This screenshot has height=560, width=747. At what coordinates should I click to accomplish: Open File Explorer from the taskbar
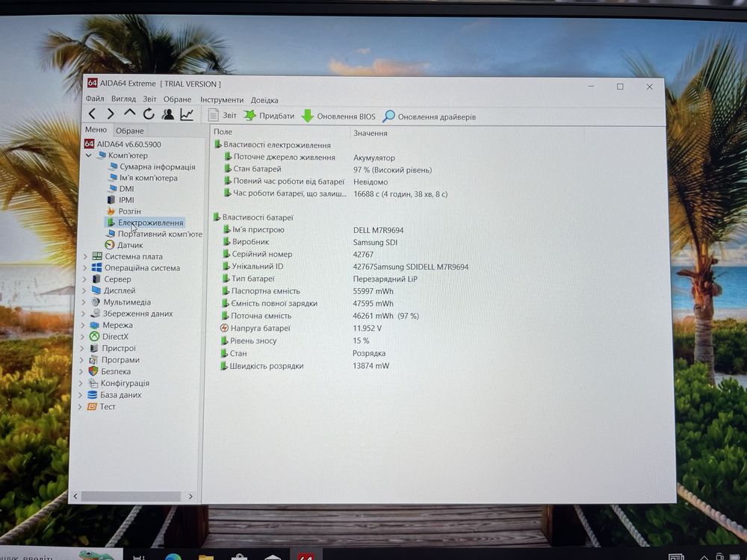click(x=206, y=557)
